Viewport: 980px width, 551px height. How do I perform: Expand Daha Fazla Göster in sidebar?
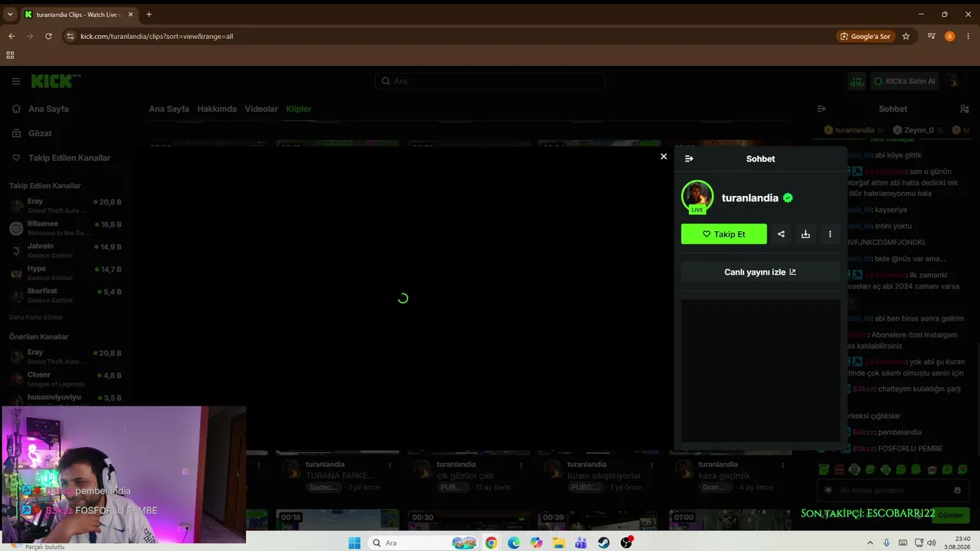(x=36, y=317)
